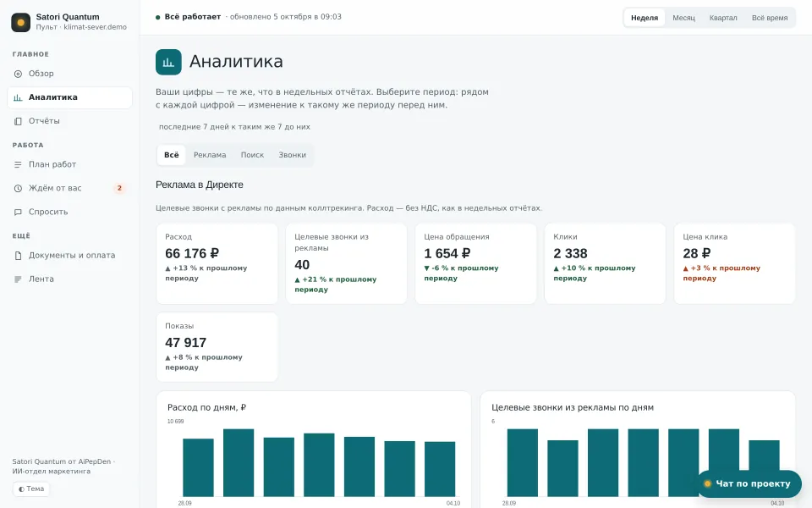Click the Расход card 66 176 ₽
This screenshot has height=508, width=812.
click(217, 264)
